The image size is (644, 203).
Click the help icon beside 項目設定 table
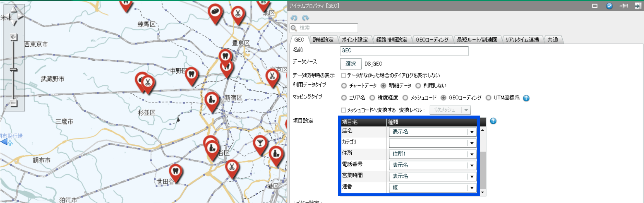point(493,121)
